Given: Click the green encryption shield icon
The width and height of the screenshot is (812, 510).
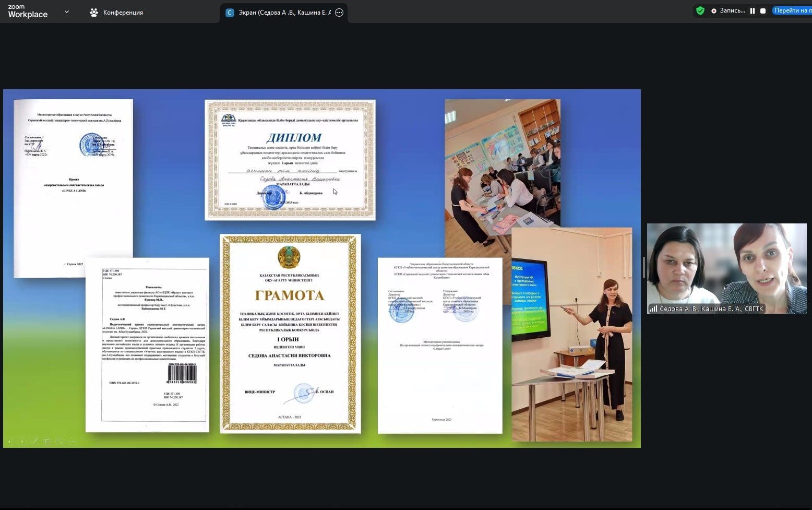Looking at the screenshot, I should pos(700,10).
